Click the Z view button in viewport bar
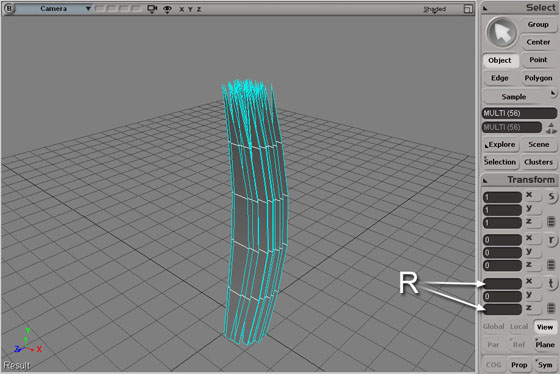 click(x=199, y=9)
